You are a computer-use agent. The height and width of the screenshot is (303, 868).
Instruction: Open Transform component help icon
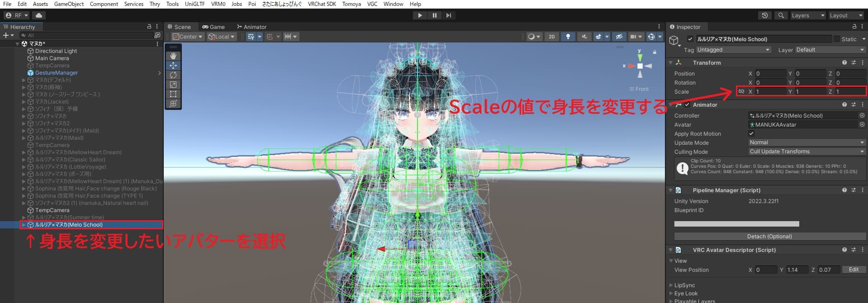coord(844,62)
